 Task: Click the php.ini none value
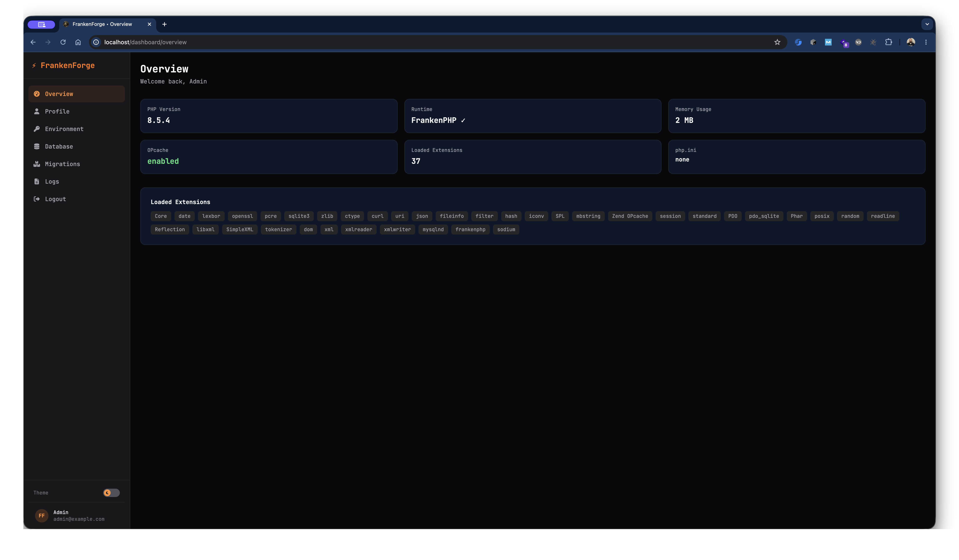coord(682,160)
